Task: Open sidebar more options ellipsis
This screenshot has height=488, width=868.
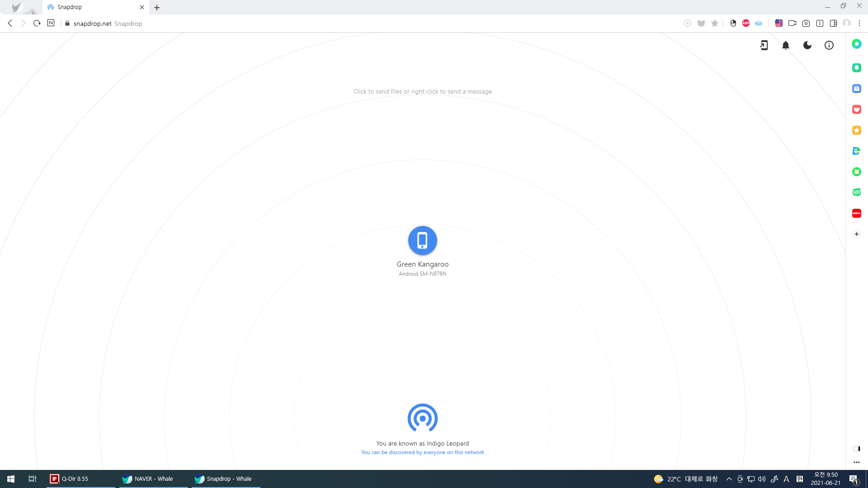Action: (x=857, y=462)
